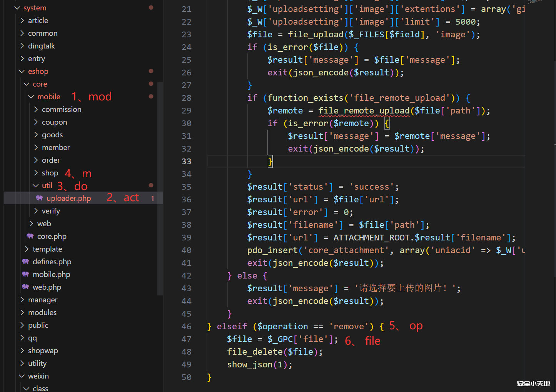
Task: Click the error count badge on uploader.php
Action: click(152, 199)
